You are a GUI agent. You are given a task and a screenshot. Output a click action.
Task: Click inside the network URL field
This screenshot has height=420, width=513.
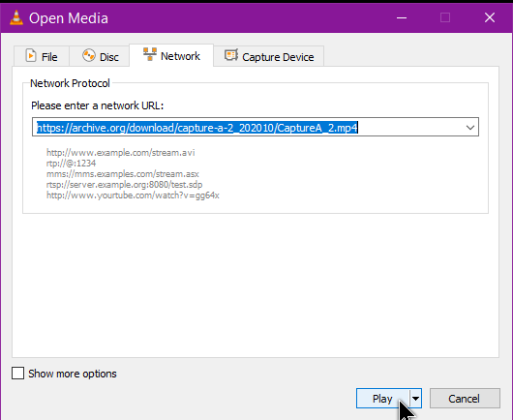(x=256, y=127)
